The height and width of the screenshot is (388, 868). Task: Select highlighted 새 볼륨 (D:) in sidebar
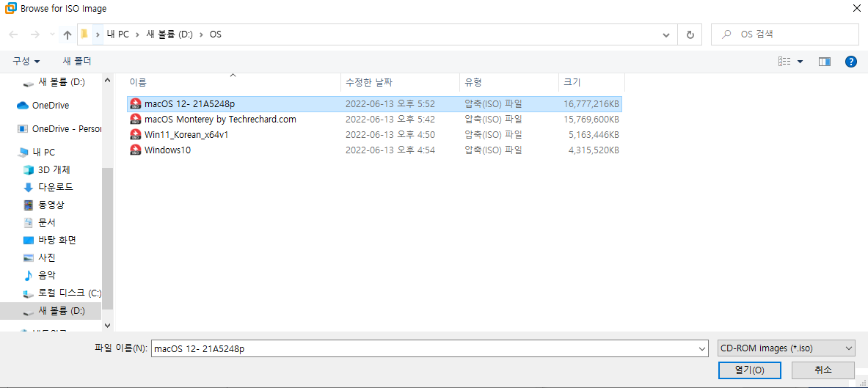(x=51, y=311)
